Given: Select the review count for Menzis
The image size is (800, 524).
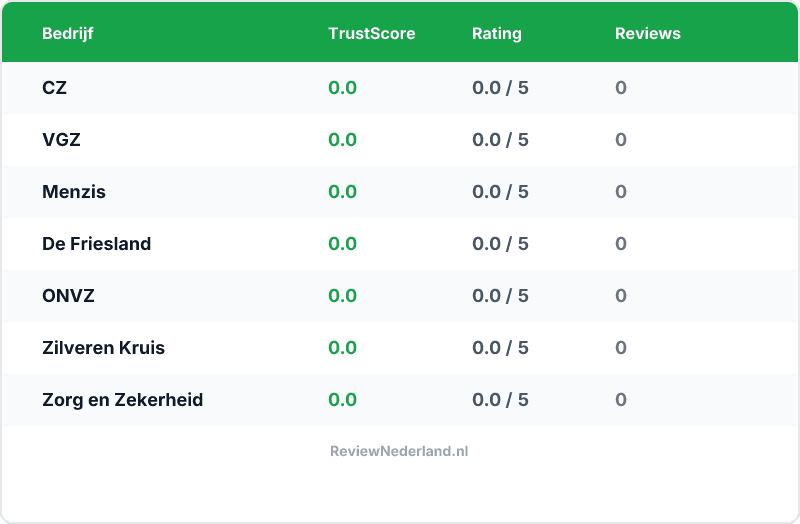Looking at the screenshot, I should point(621,192).
